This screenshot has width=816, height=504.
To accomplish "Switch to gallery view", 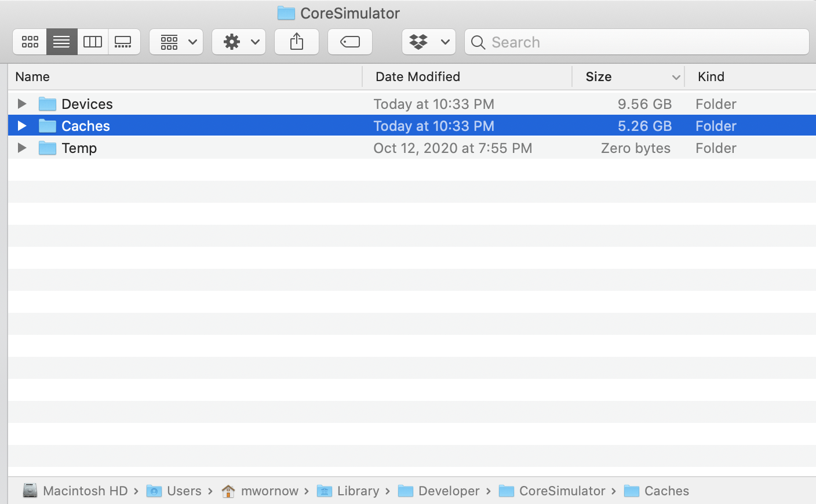I will [123, 42].
